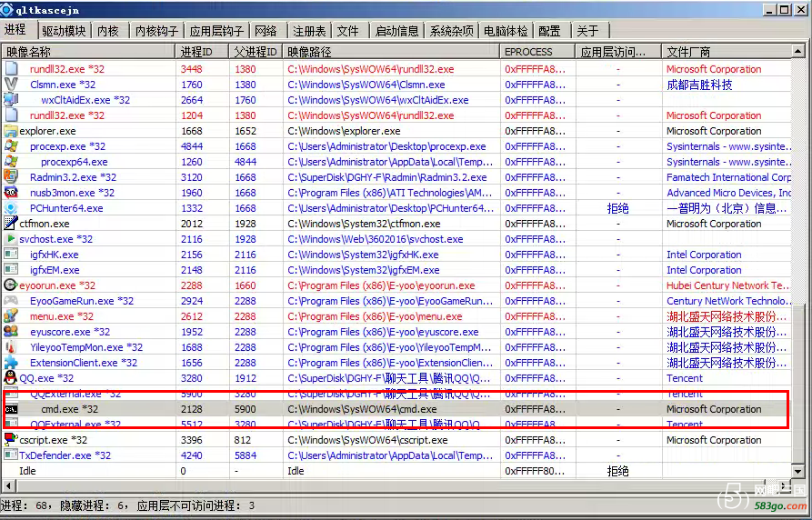Open the 电脑体检 tab
812x520 pixels.
coord(506,31)
